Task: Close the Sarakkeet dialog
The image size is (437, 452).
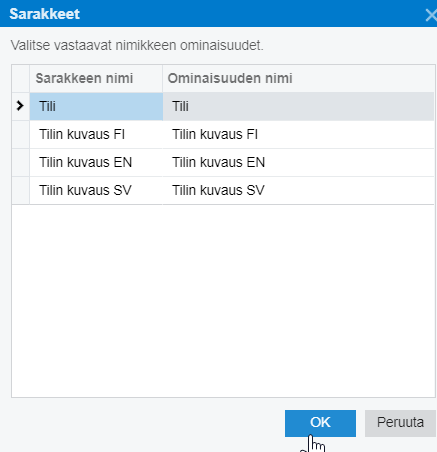Action: (431, 15)
